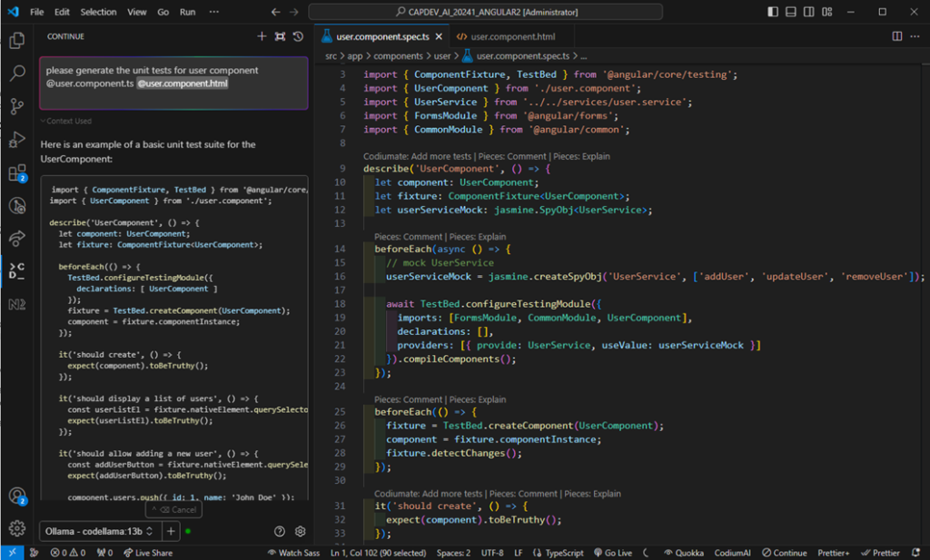
Task: Open the Ollama codellama:13b model selector
Action: pyautogui.click(x=98, y=531)
